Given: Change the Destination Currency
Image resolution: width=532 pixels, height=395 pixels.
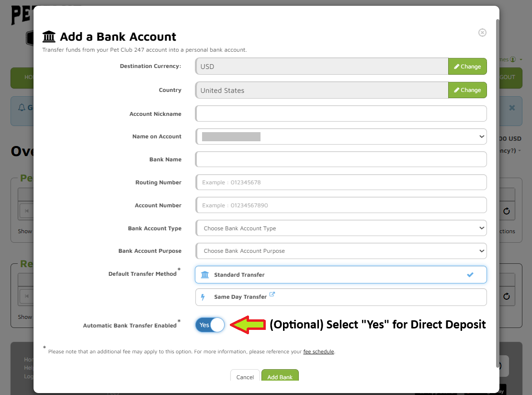Looking at the screenshot, I should coord(467,67).
